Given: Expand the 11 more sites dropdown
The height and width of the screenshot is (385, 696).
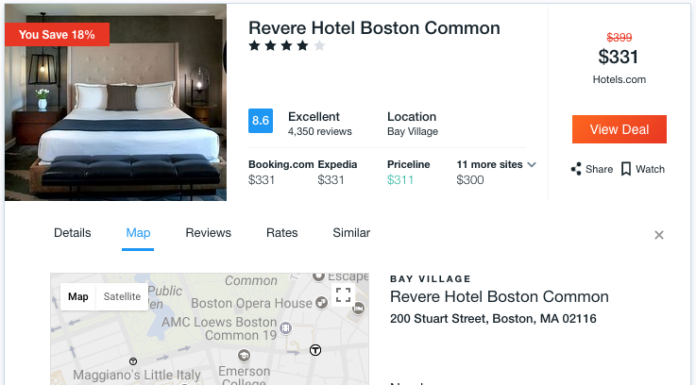Looking at the screenshot, I should 496,165.
